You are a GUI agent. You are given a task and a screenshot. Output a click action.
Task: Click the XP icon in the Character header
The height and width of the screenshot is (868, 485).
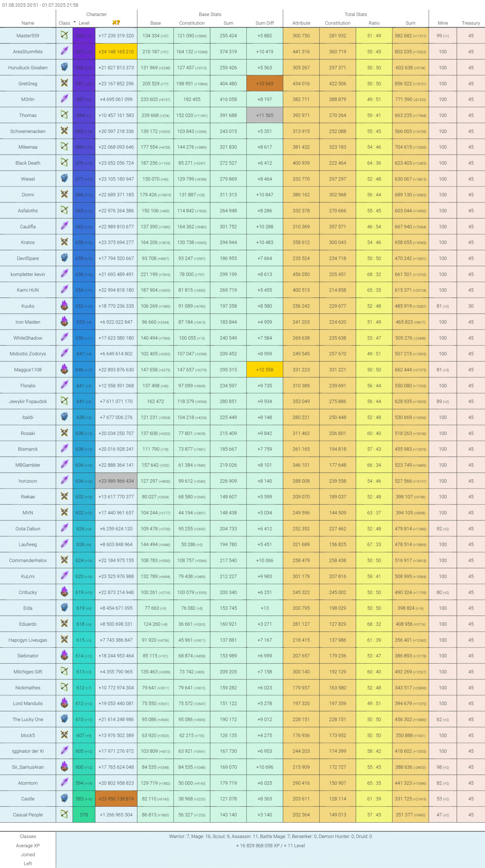116,23
